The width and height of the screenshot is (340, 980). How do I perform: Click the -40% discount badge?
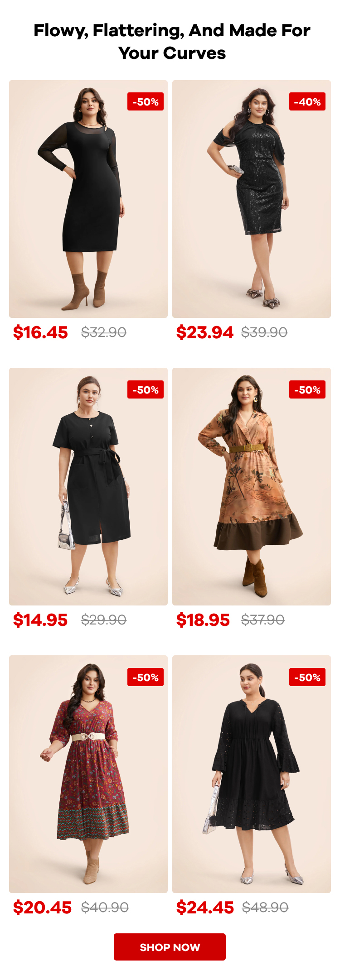coord(307,102)
